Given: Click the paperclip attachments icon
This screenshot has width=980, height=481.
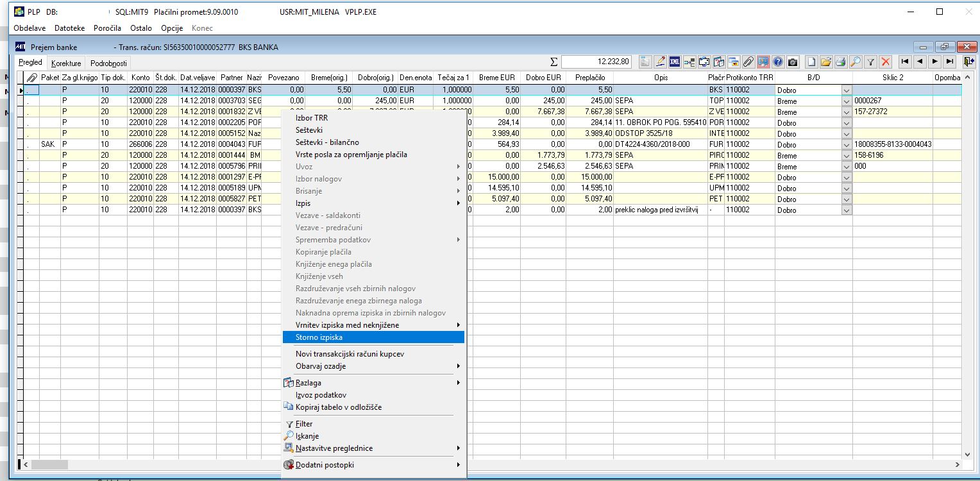Looking at the screenshot, I should 748,62.
